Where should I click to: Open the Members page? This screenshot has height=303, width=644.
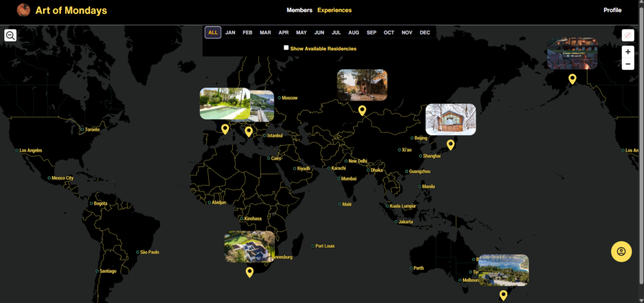pos(299,10)
